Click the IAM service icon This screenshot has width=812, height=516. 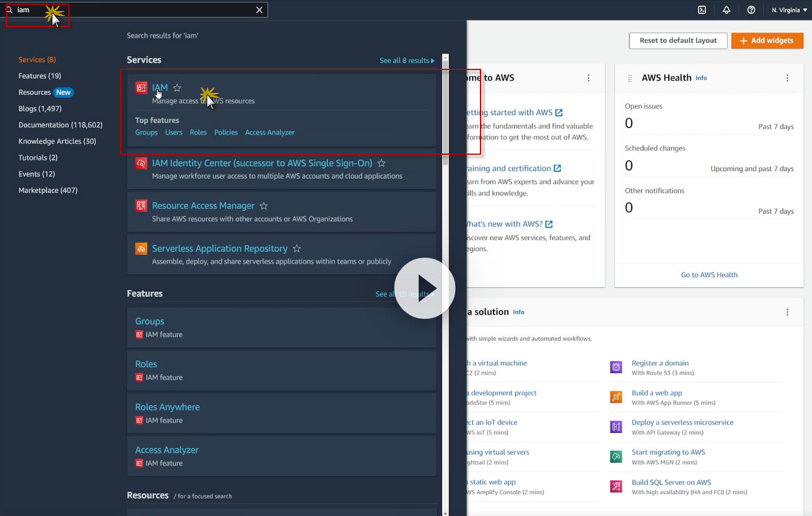pyautogui.click(x=141, y=88)
